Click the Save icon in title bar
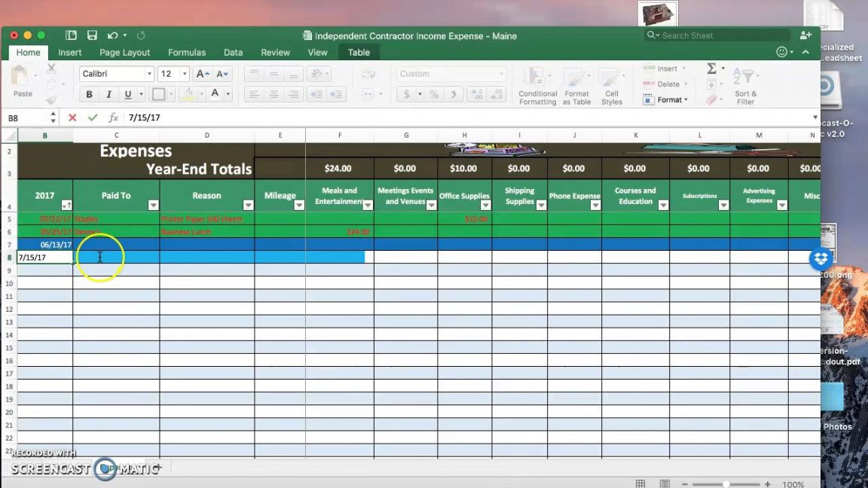 (92, 35)
